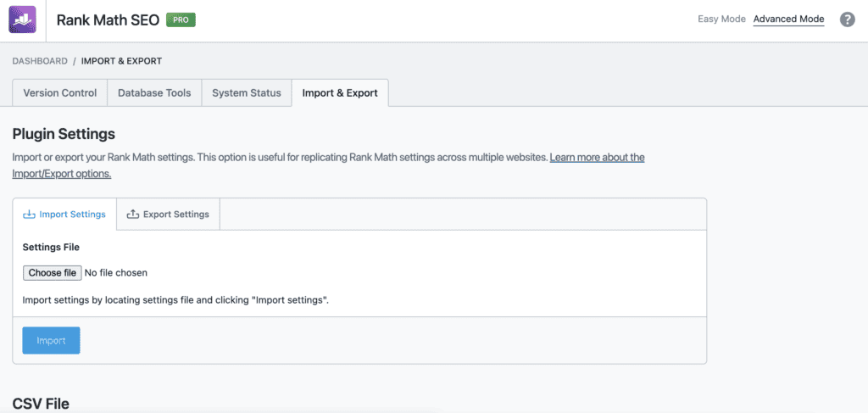Switch to the Import Settings tab
The height and width of the screenshot is (413, 868).
coord(64,215)
